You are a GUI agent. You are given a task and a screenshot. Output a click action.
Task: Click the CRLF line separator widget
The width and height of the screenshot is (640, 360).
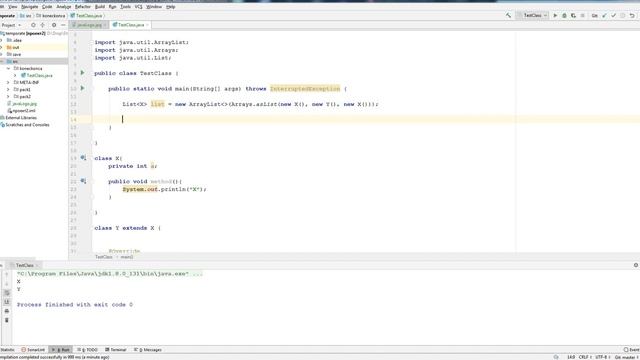coord(585,357)
